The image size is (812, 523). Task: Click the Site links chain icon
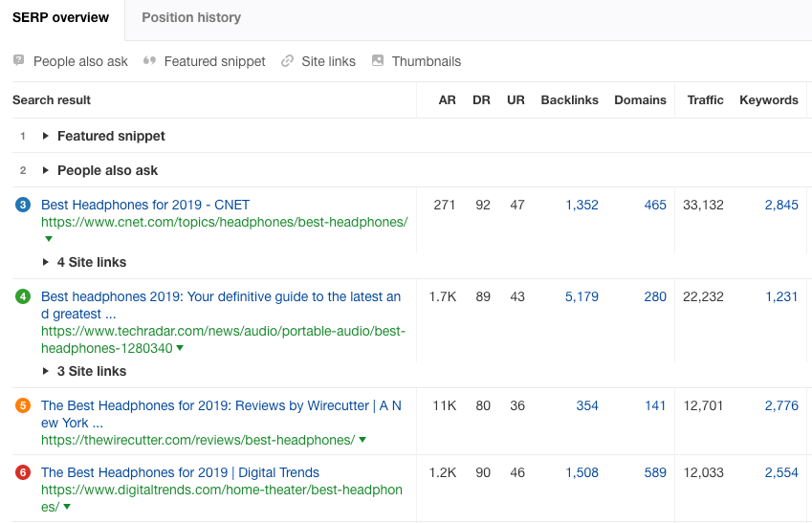287,61
